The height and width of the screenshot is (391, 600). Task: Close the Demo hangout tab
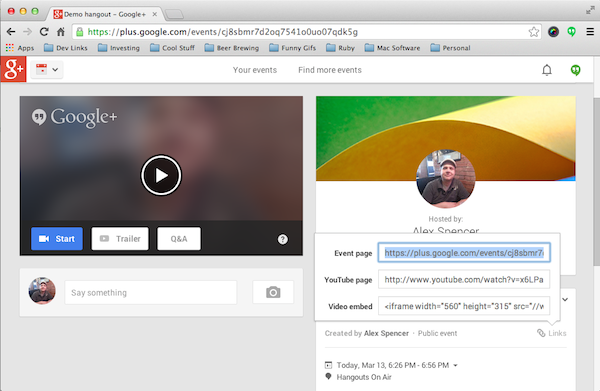pyautogui.click(x=155, y=14)
